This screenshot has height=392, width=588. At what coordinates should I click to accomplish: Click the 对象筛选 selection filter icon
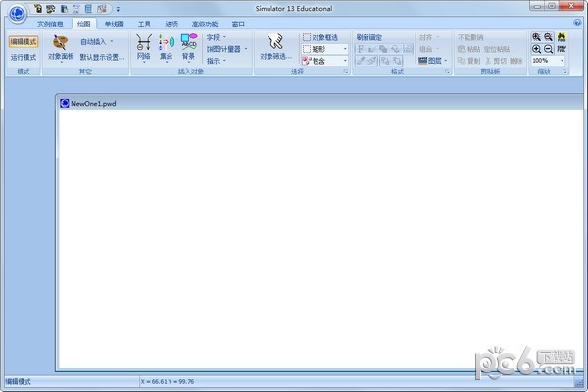click(x=275, y=44)
